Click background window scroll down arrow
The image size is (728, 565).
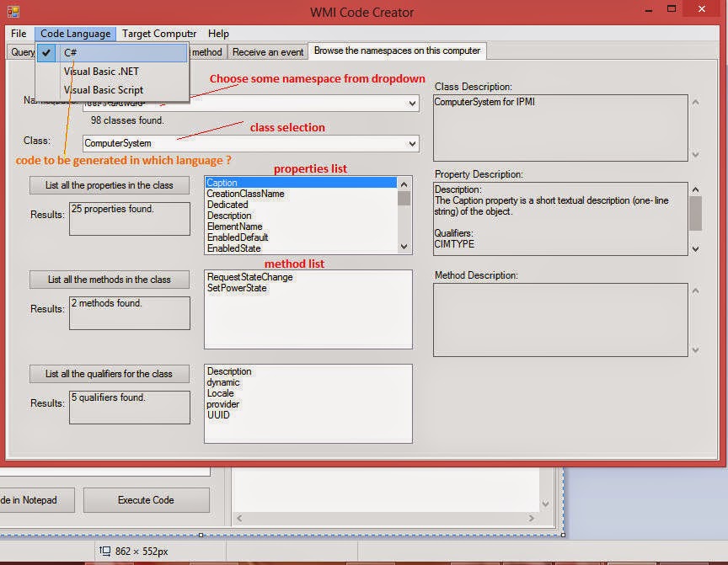[545, 504]
